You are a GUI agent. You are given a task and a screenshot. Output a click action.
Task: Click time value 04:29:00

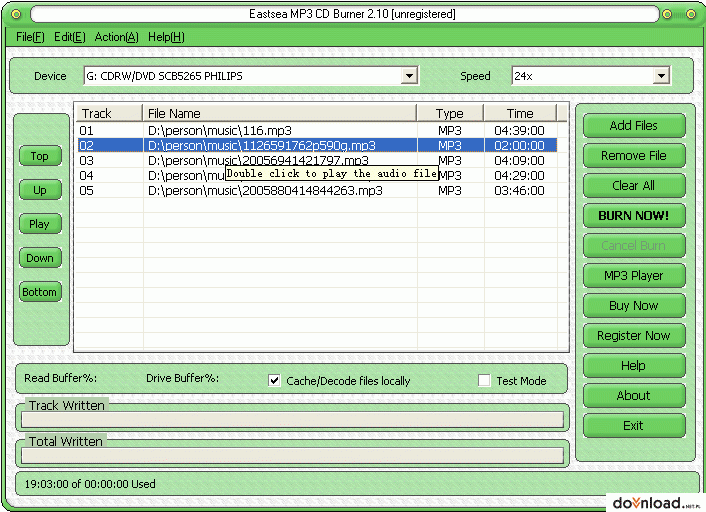pos(519,176)
